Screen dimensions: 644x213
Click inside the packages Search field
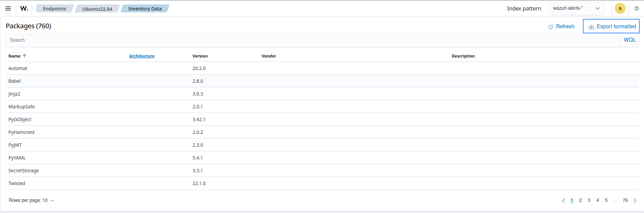(x=312, y=40)
